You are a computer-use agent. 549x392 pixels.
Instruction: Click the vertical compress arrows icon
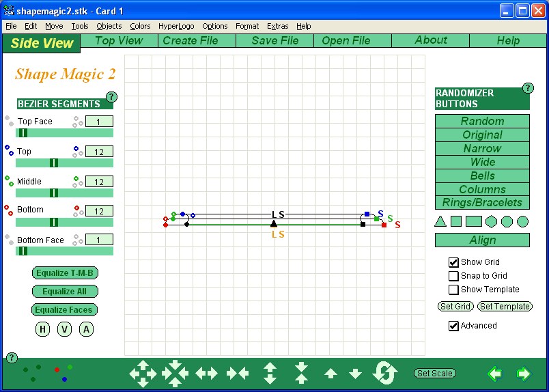click(x=301, y=374)
